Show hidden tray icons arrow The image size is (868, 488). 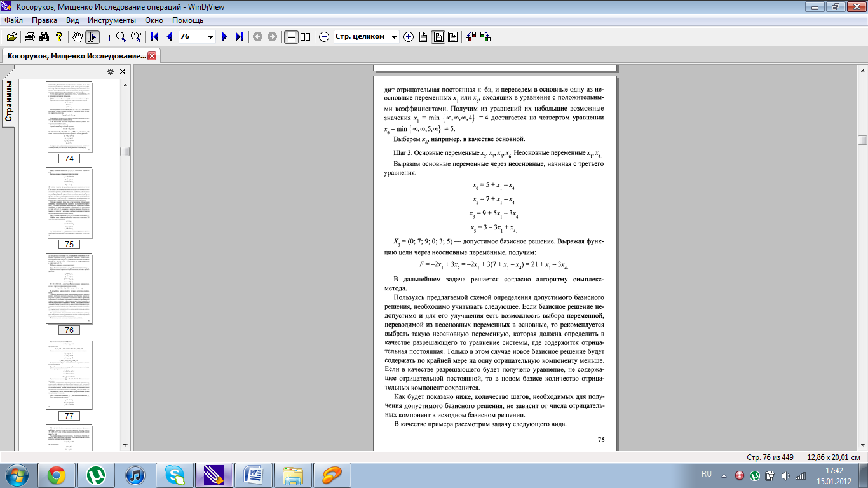point(724,475)
